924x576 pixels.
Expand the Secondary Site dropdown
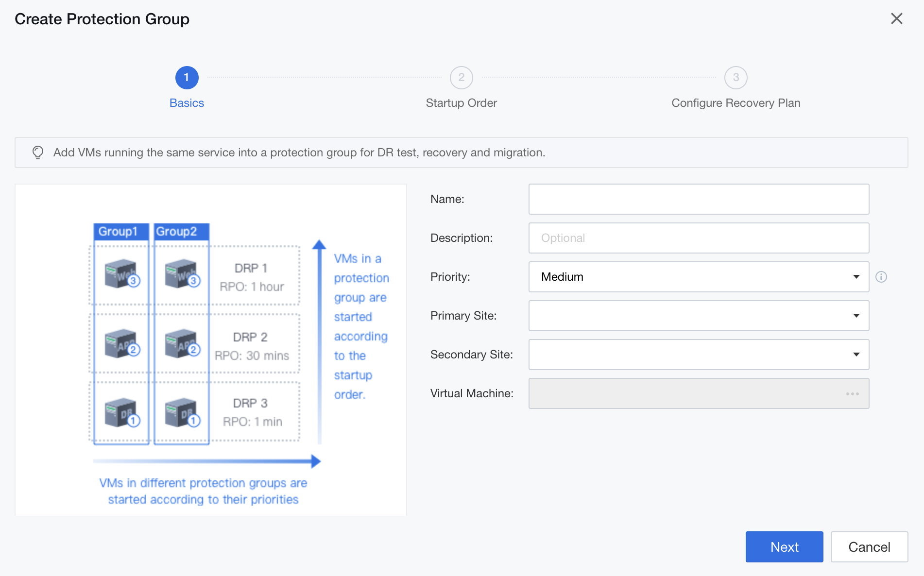tap(699, 355)
